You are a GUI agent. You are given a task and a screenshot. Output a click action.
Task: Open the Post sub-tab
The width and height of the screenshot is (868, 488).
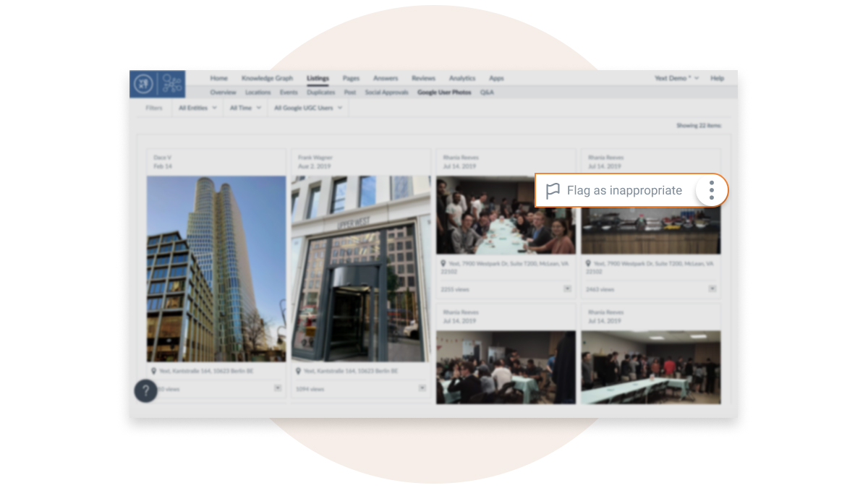[350, 93]
